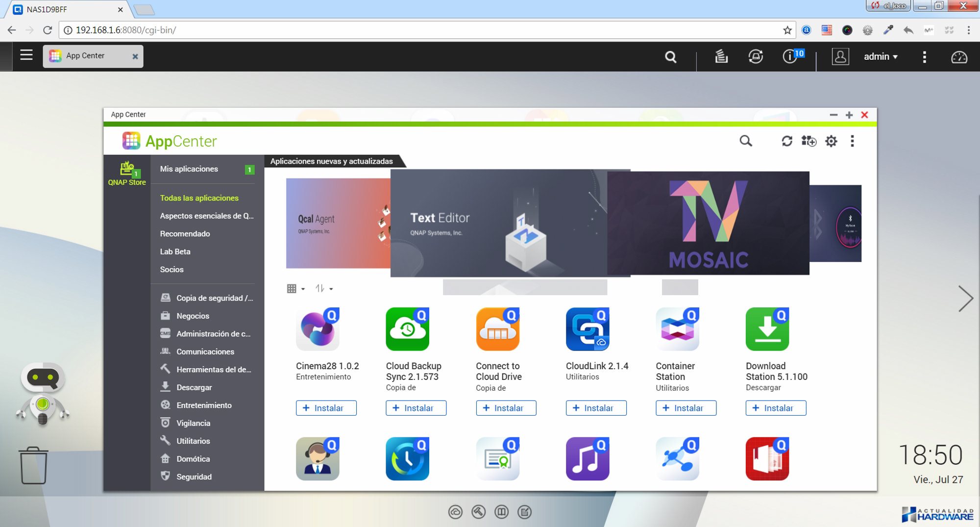Open NAS dashboard gauge icon
980x527 pixels.
point(958,57)
